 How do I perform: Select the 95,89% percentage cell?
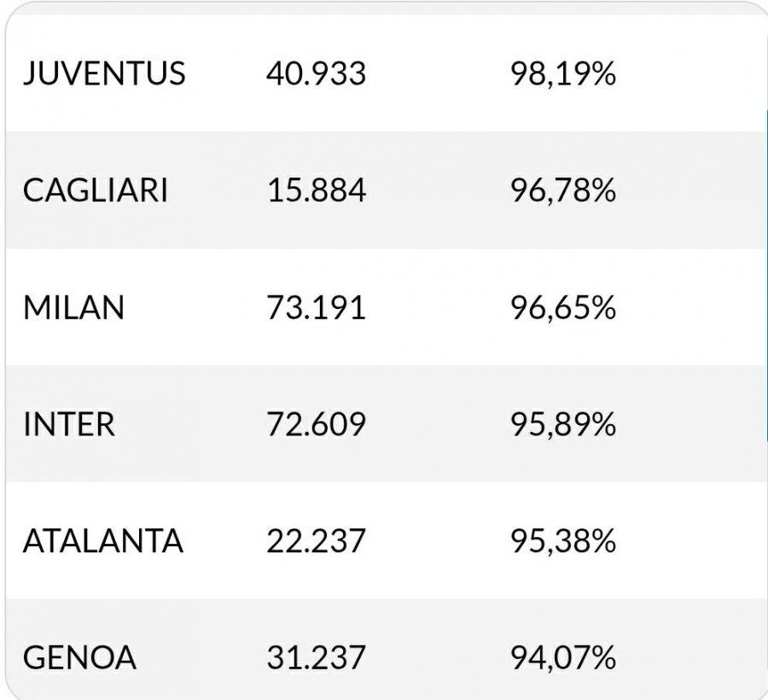click(x=562, y=424)
